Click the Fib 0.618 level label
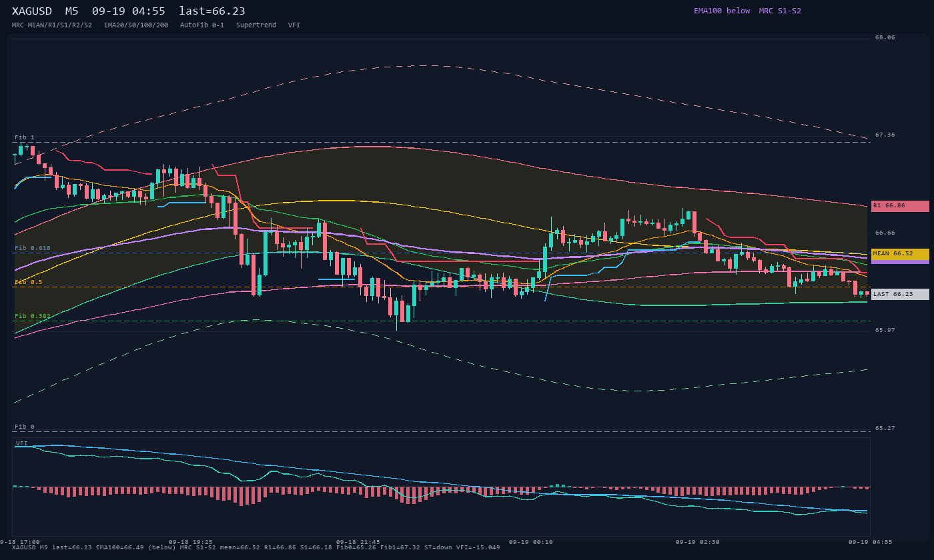This screenshot has height=560, width=934. 33,248
